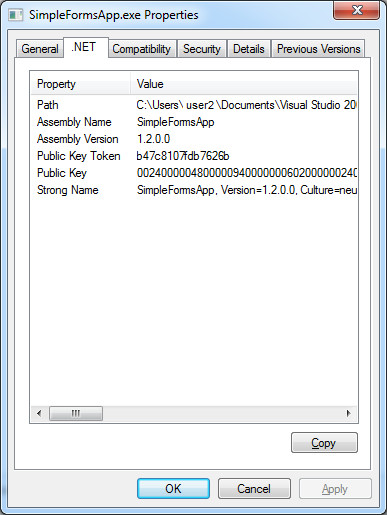Select the .NET tab
Viewport: 387px width, 515px height.
86,47
